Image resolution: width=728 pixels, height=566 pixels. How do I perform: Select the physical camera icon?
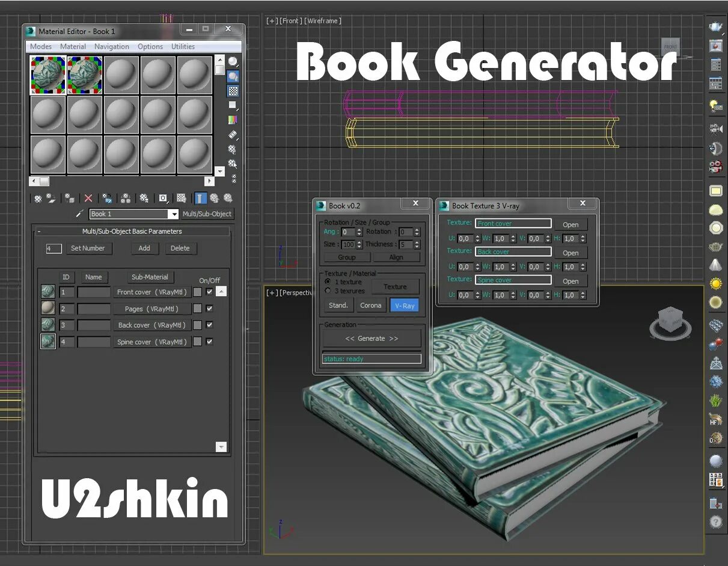point(715,129)
